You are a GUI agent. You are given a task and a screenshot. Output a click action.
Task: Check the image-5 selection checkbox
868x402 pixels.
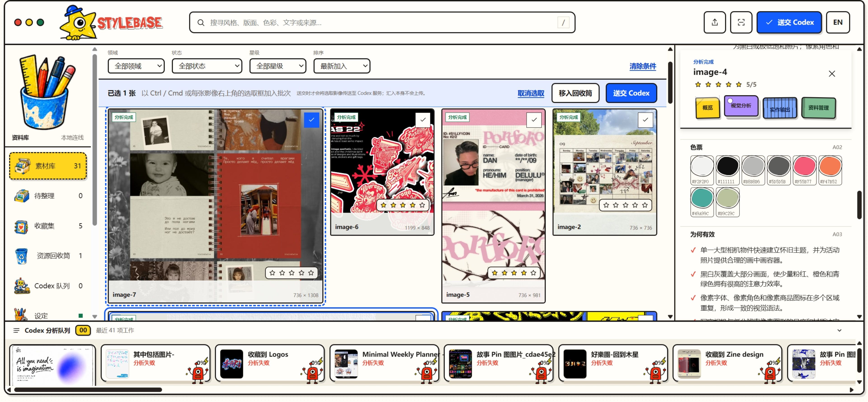tap(534, 120)
